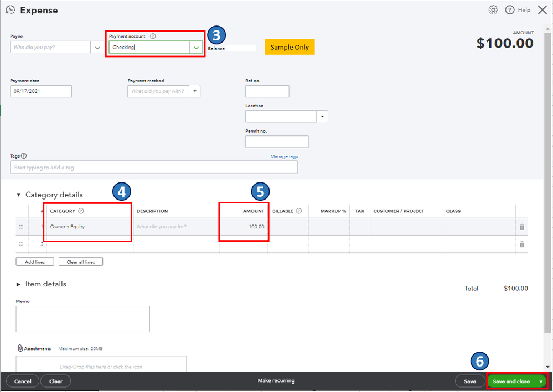
Task: Click the scrollbar up arrow
Action: [x=547, y=28]
